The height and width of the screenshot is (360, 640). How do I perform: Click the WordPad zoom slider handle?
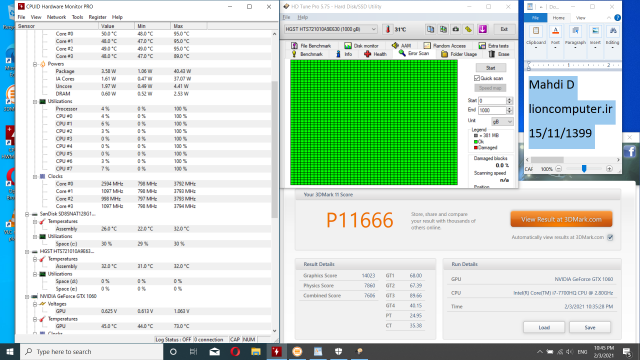(x=584, y=169)
